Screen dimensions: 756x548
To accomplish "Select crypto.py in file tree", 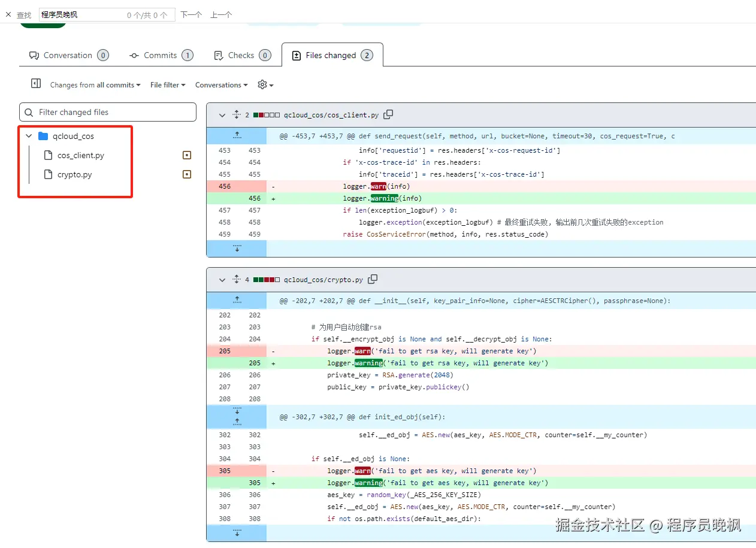I will pos(75,174).
